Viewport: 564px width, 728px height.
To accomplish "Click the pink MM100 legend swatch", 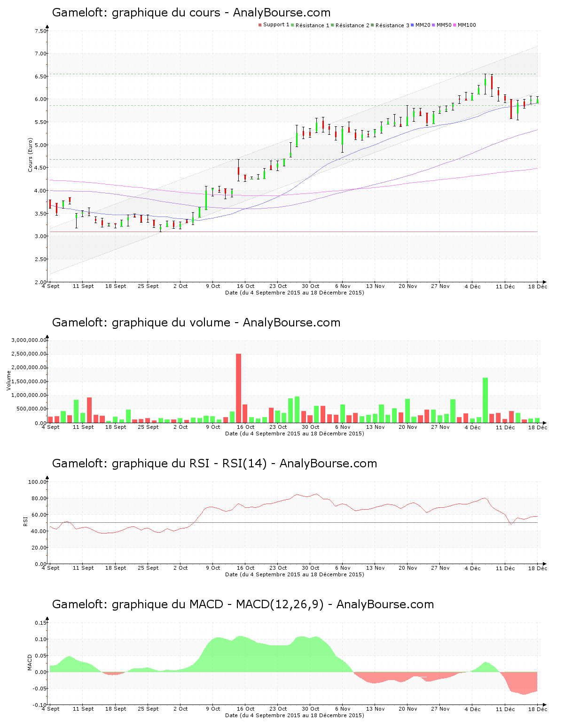I will pos(454,25).
